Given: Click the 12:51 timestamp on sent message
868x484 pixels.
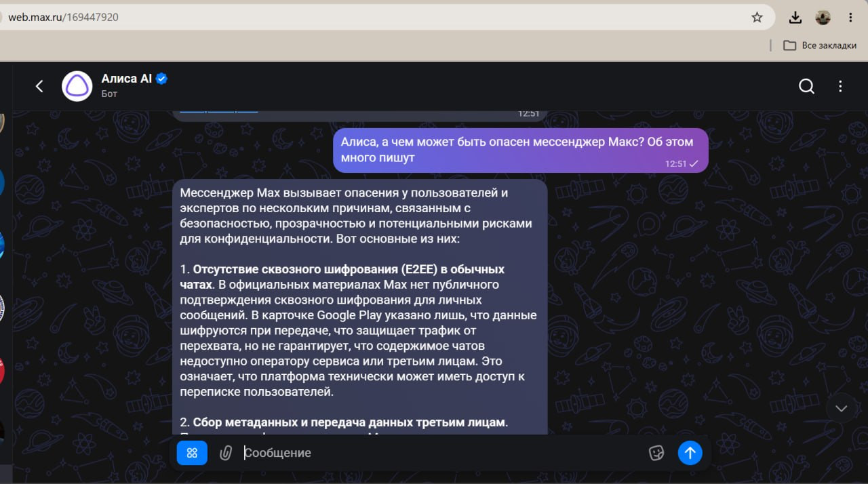Looking at the screenshot, I should click(675, 164).
